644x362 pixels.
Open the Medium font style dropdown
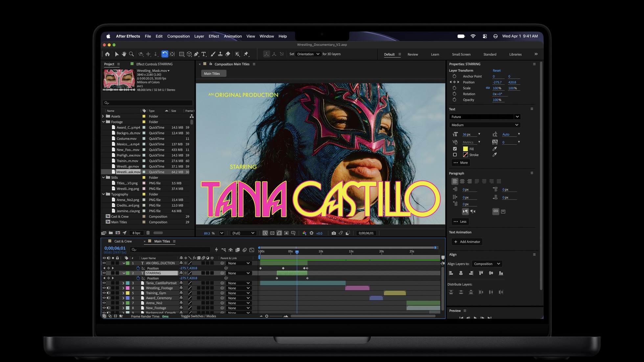[485, 125]
